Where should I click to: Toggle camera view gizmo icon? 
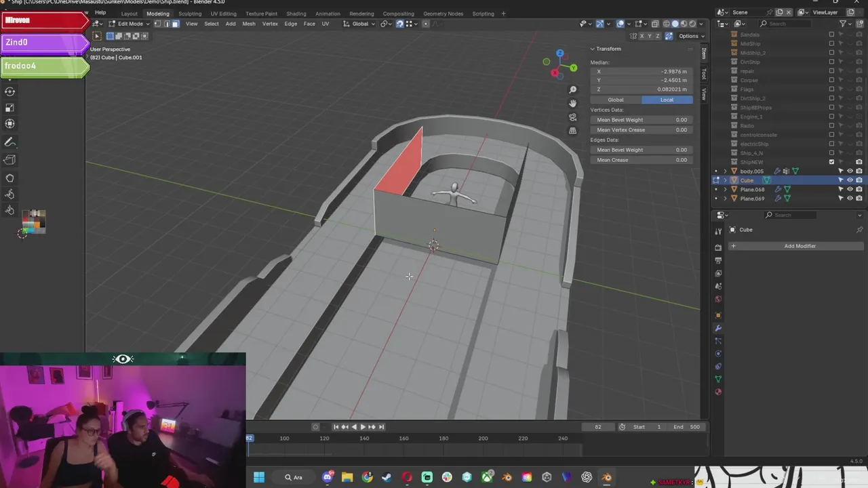click(x=573, y=117)
